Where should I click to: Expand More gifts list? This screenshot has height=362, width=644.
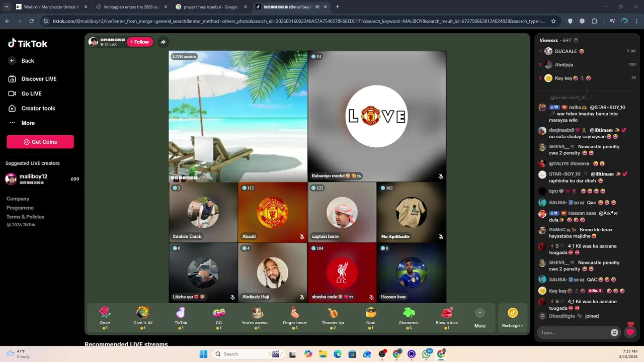coord(480,319)
